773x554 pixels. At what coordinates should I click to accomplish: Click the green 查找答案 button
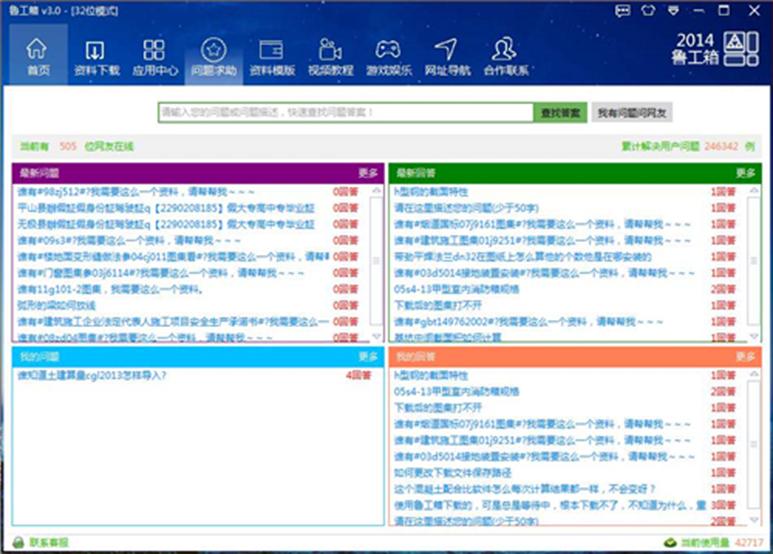pos(560,113)
